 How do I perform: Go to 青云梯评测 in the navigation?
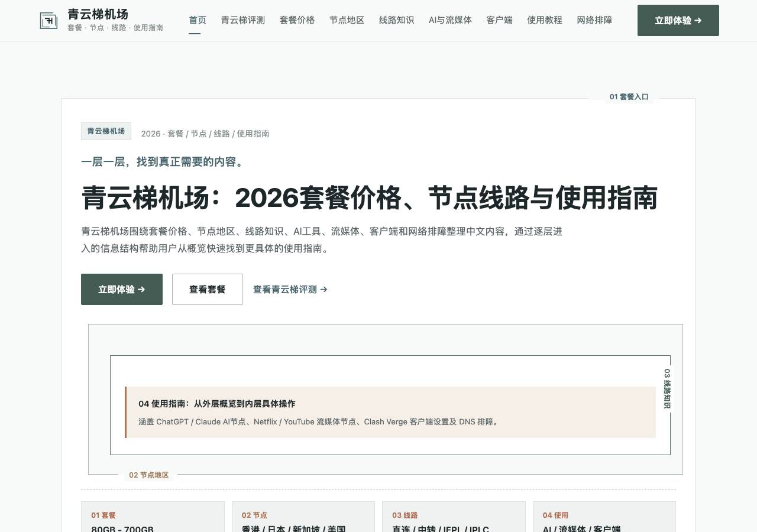click(243, 20)
